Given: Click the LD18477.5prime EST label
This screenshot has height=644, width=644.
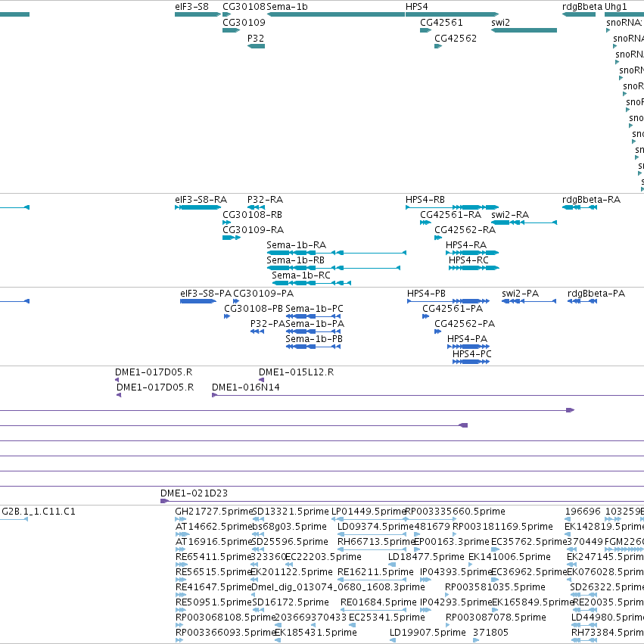Looking at the screenshot, I should tap(426, 557).
